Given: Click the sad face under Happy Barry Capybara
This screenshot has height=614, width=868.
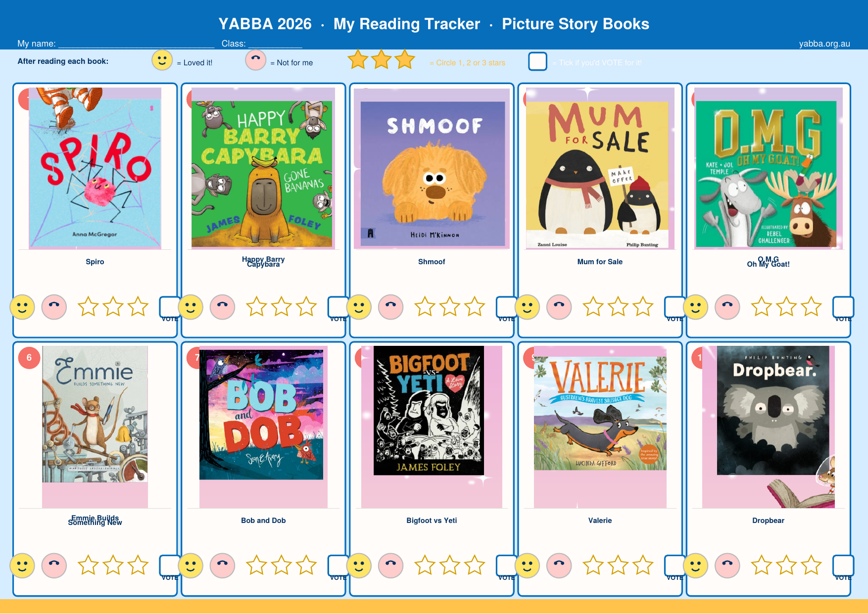Looking at the screenshot, I should [222, 307].
